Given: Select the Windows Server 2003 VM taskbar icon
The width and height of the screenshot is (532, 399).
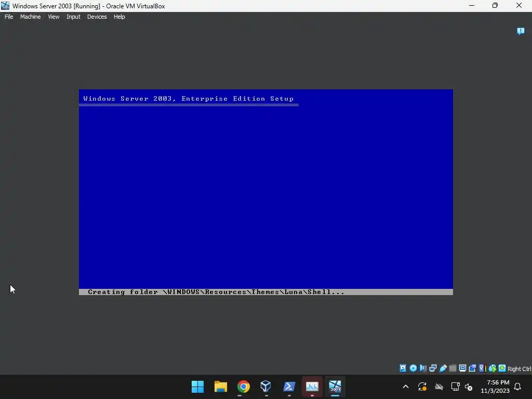Looking at the screenshot, I should click(x=335, y=387).
